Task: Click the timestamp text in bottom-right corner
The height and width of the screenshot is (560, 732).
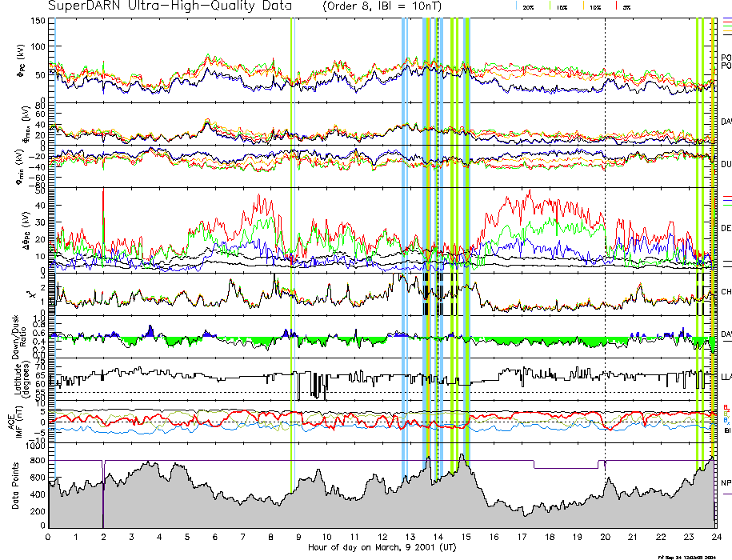Action: click(x=693, y=556)
